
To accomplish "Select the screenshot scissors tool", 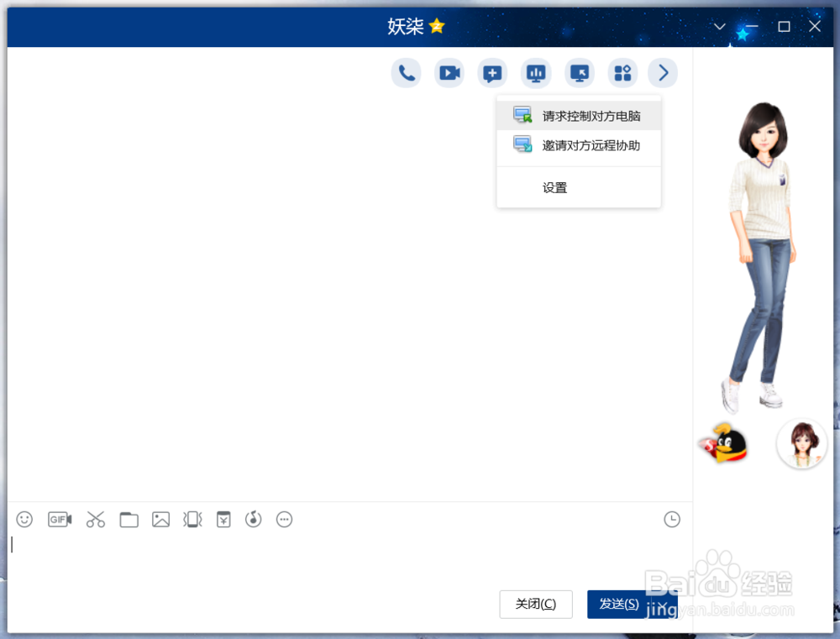I will coord(95,520).
